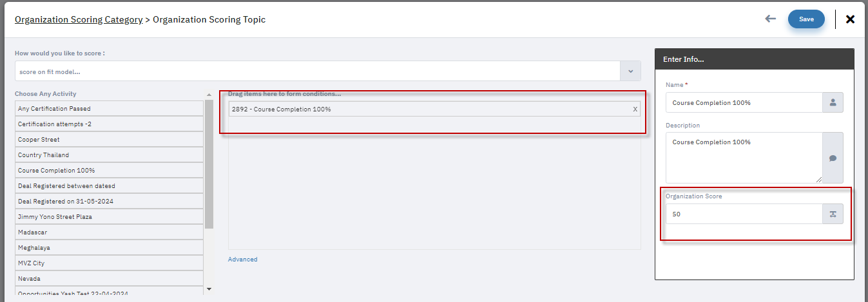This screenshot has height=302, width=868.
Task: Click the back arrow icon
Action: [770, 19]
